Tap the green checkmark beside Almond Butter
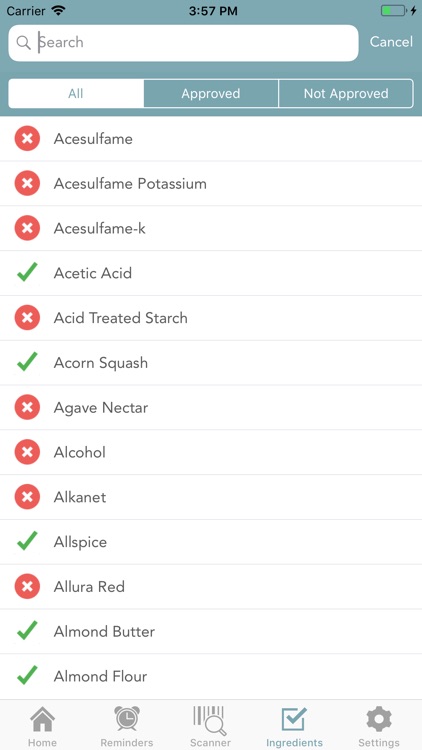Screen dimensions: 422x750 (x=27, y=631)
